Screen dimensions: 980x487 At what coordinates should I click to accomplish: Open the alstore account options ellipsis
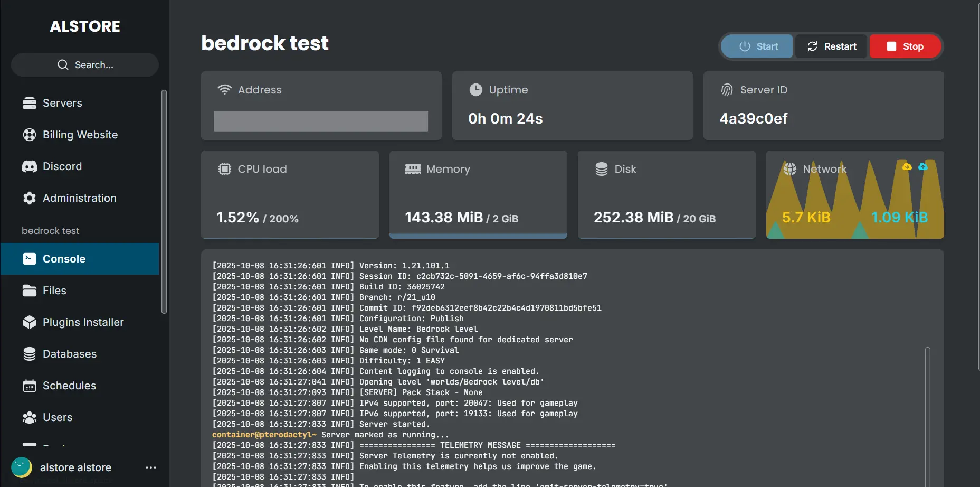pyautogui.click(x=151, y=467)
